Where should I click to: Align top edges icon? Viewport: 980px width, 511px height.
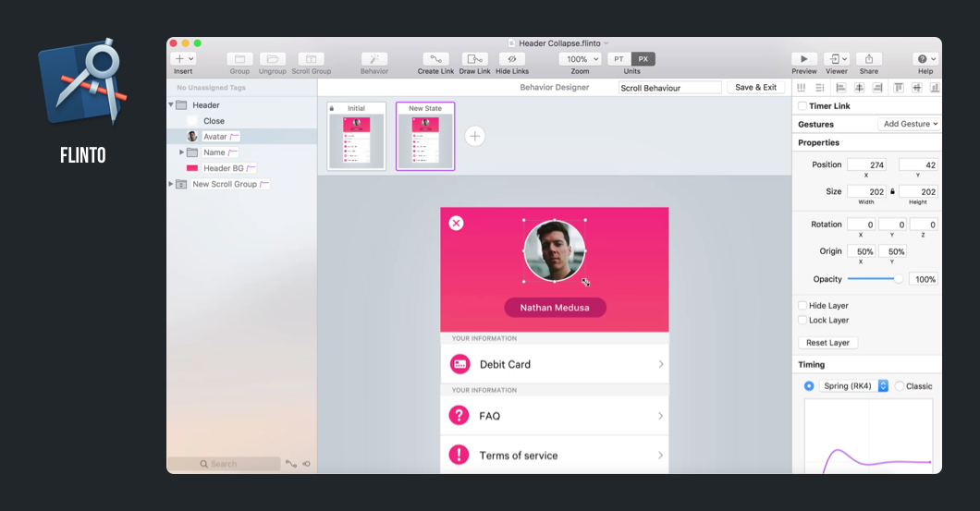pyautogui.click(x=898, y=88)
